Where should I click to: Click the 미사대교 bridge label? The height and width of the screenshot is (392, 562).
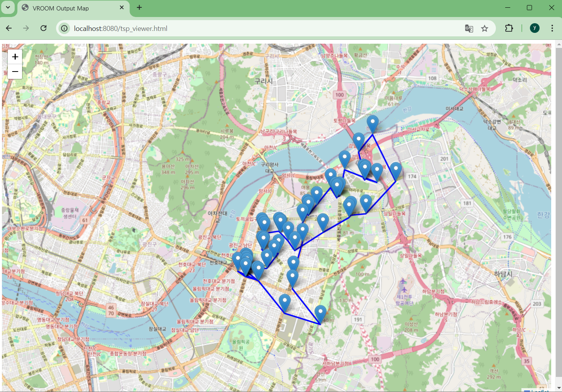455,109
